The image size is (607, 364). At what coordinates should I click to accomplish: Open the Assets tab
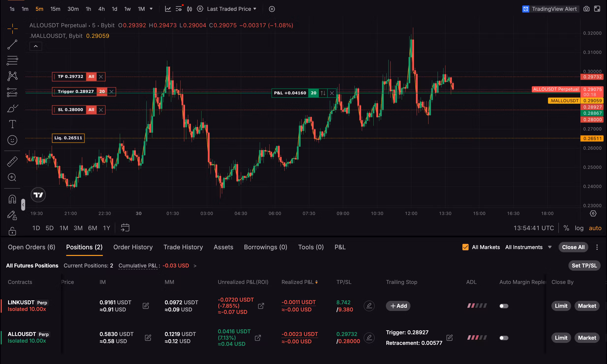[x=223, y=247]
